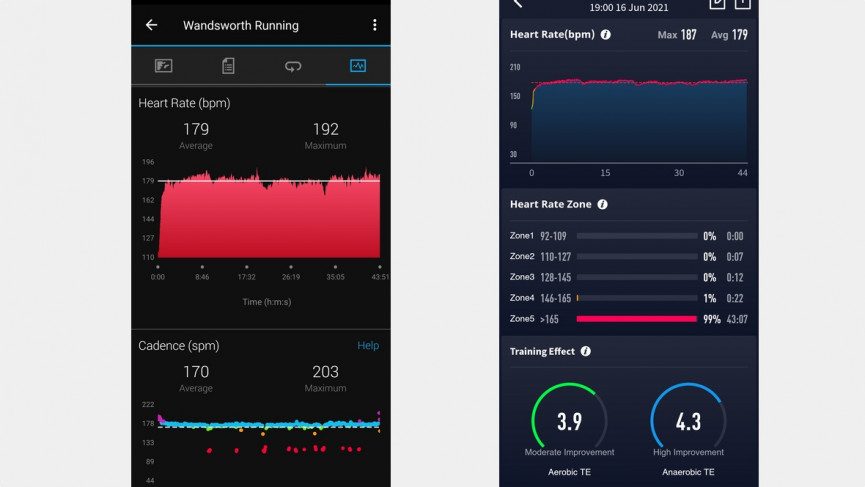Viewport: 865px width, 487px height.
Task: Open info icon beside Heart Rate Zone
Action: coord(602,204)
